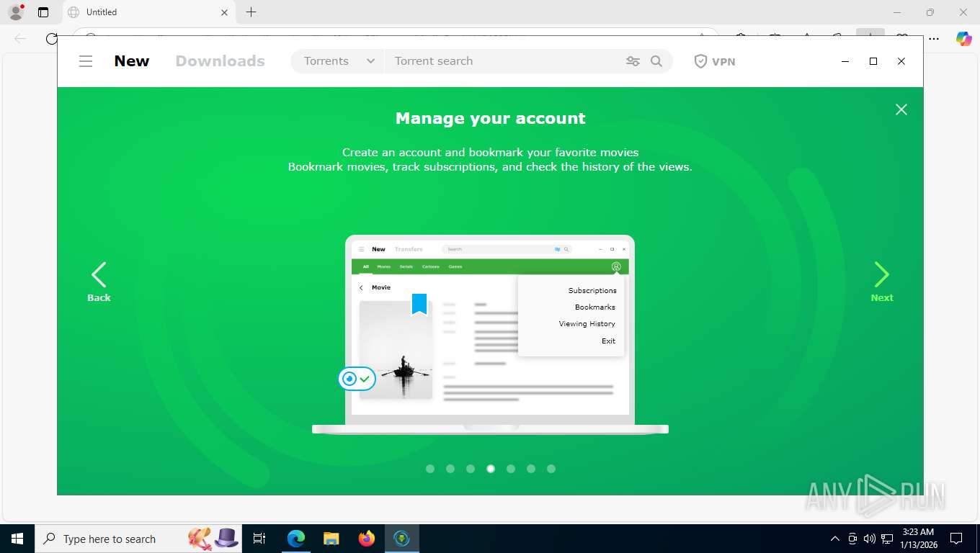Open Windows notification center icon
Image resolution: width=980 pixels, height=553 pixels.
(x=956, y=539)
